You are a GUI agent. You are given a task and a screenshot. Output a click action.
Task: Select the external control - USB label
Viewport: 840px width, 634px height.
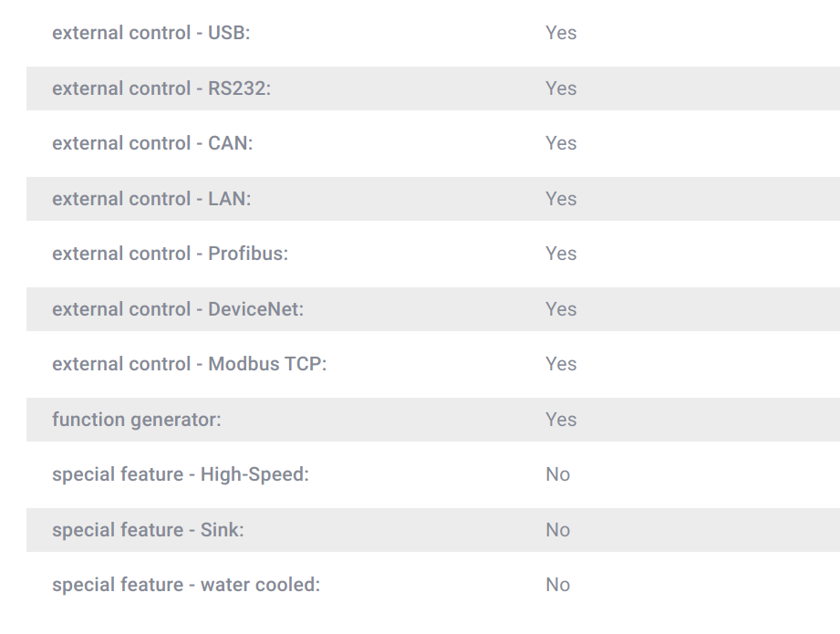tap(151, 33)
